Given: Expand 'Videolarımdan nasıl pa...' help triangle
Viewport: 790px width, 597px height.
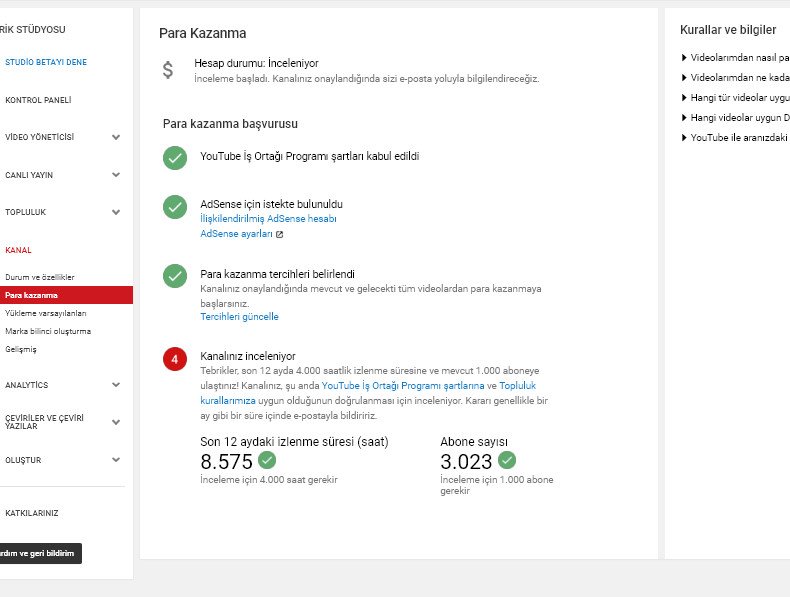Looking at the screenshot, I should [x=684, y=57].
